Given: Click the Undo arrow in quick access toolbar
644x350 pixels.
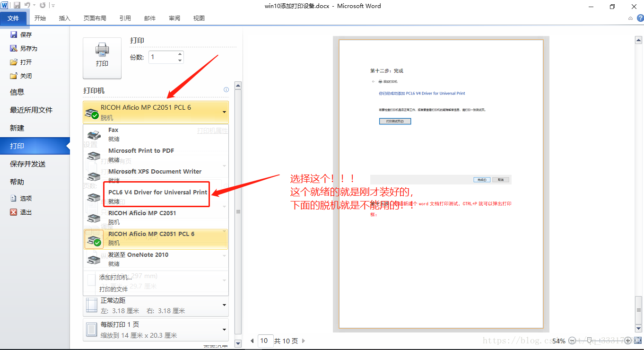Looking at the screenshot, I should click(x=27, y=5).
